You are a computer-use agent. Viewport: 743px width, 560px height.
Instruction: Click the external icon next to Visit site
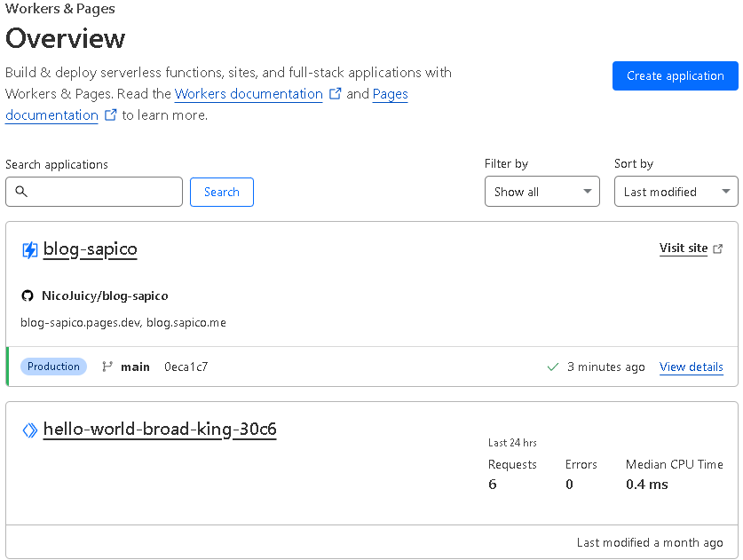click(718, 248)
